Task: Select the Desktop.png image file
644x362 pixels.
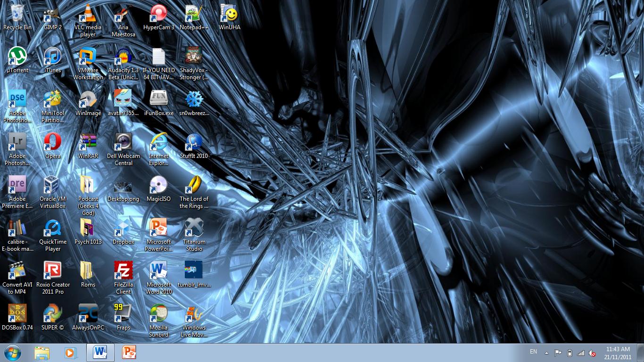Action: pyautogui.click(x=124, y=186)
